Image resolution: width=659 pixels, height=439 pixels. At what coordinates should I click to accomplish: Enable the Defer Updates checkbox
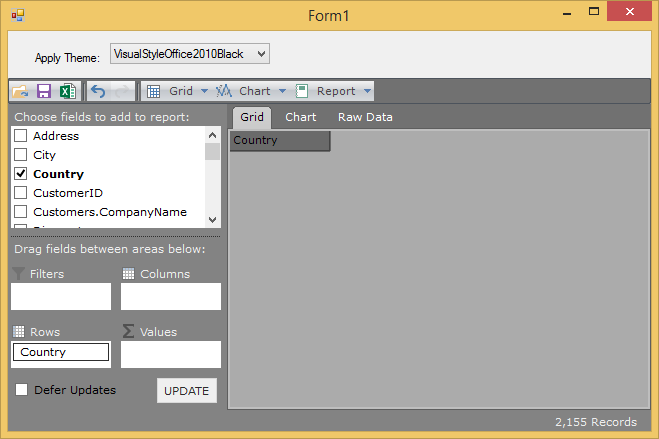coord(22,390)
